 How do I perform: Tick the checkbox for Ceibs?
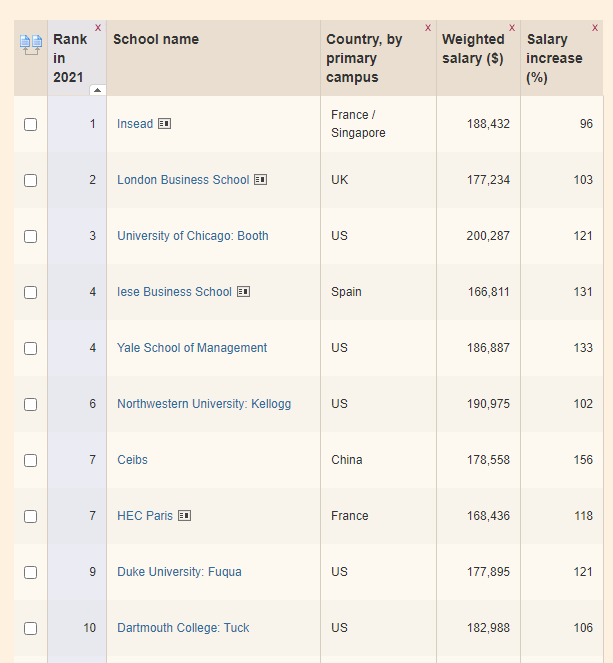[x=30, y=460]
